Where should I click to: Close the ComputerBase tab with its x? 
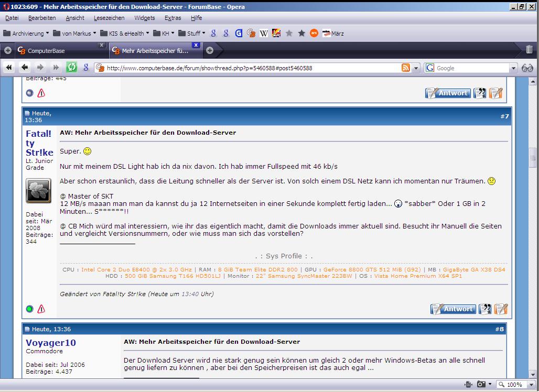101,45
